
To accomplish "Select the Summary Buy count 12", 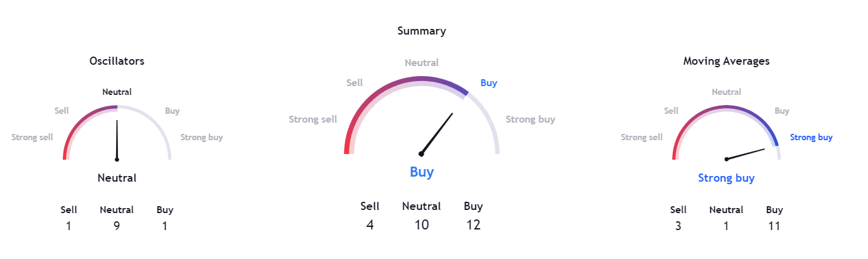I will (473, 224).
